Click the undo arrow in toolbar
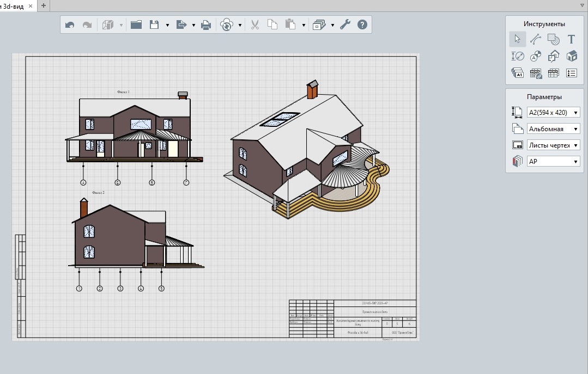Viewport: 588px width, 374px height. (70, 25)
